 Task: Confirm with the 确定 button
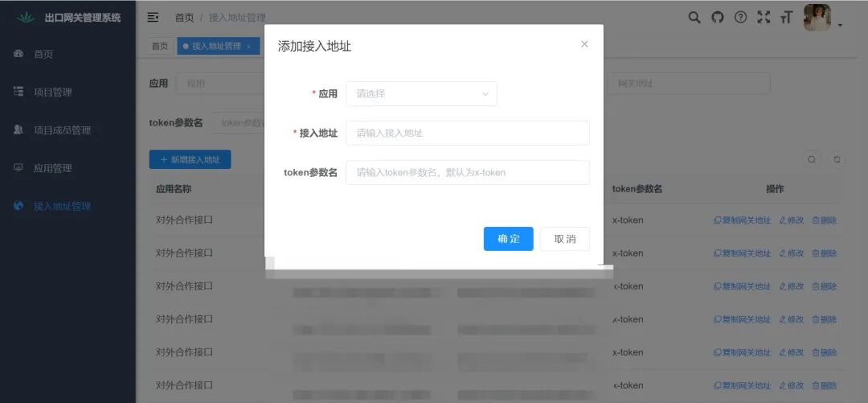508,239
